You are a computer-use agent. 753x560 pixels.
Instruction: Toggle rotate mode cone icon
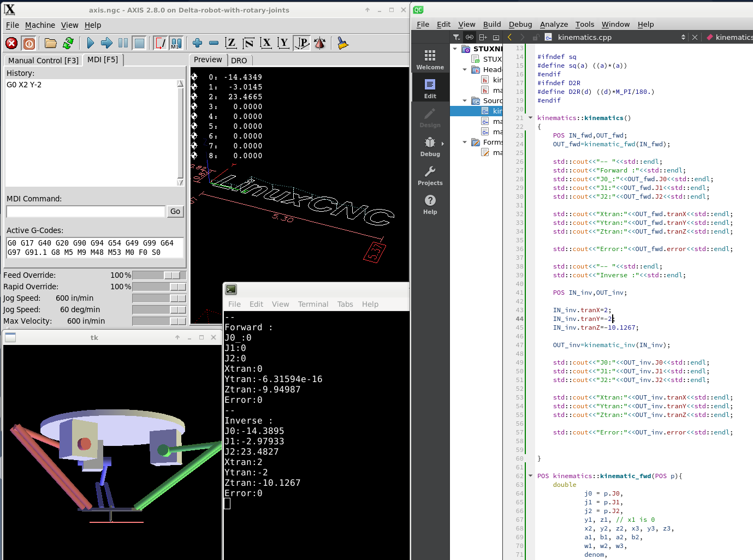click(x=320, y=43)
